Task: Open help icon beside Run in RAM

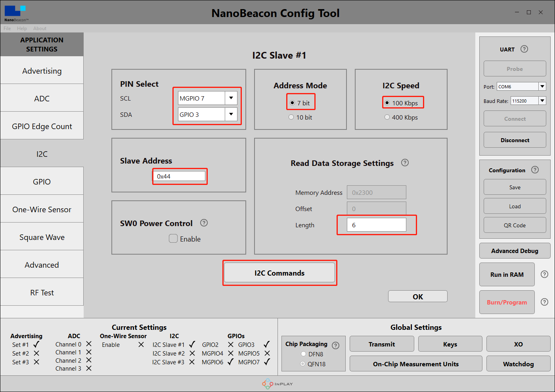Action: [x=545, y=274]
